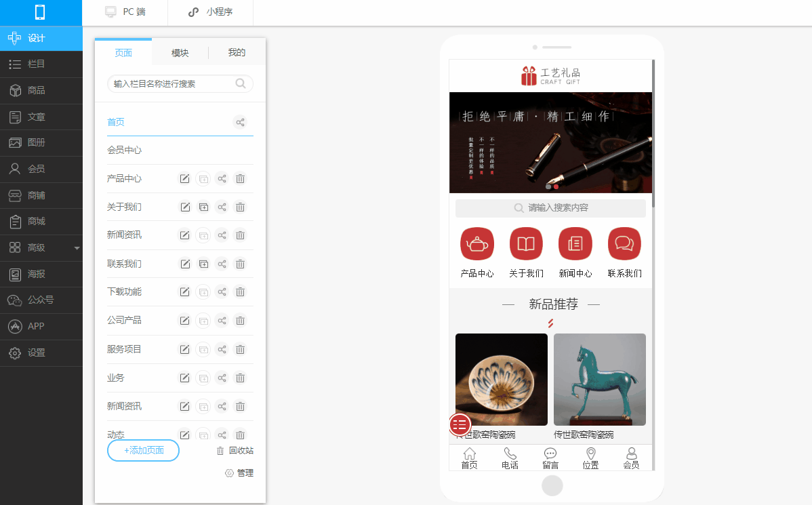This screenshot has height=505, width=812.
Task: Select the 会员中心 page row
Action: tap(180, 150)
